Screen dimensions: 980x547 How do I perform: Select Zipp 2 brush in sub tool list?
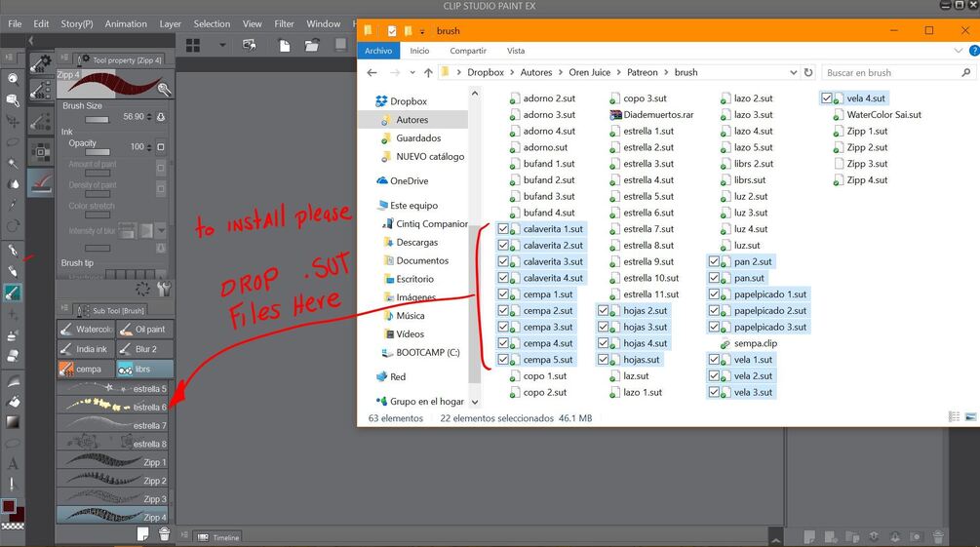point(112,480)
